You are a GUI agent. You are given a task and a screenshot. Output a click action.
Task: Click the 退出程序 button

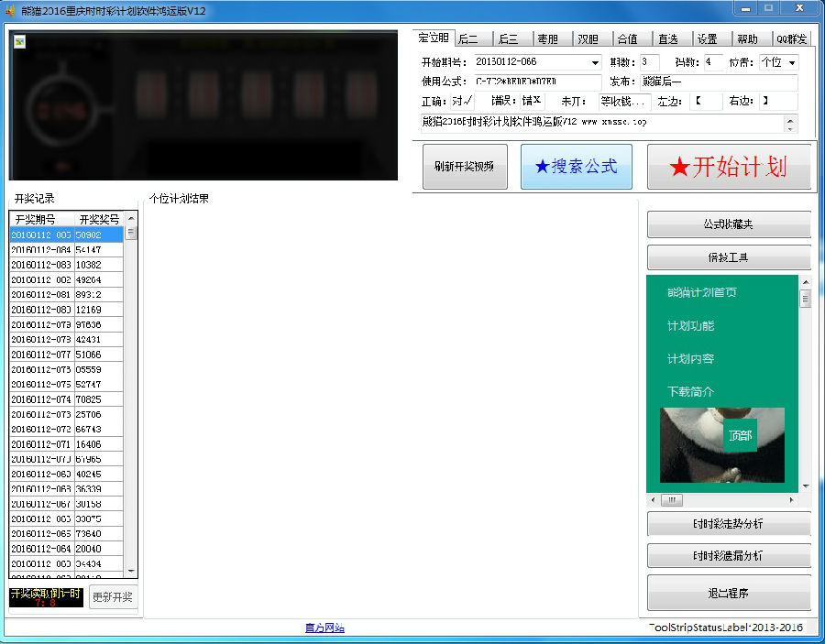tap(729, 594)
